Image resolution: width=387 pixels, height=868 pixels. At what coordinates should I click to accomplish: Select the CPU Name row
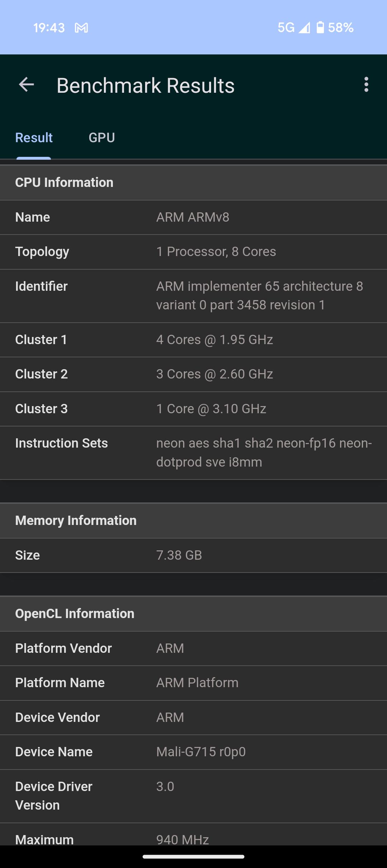pyautogui.click(x=193, y=217)
